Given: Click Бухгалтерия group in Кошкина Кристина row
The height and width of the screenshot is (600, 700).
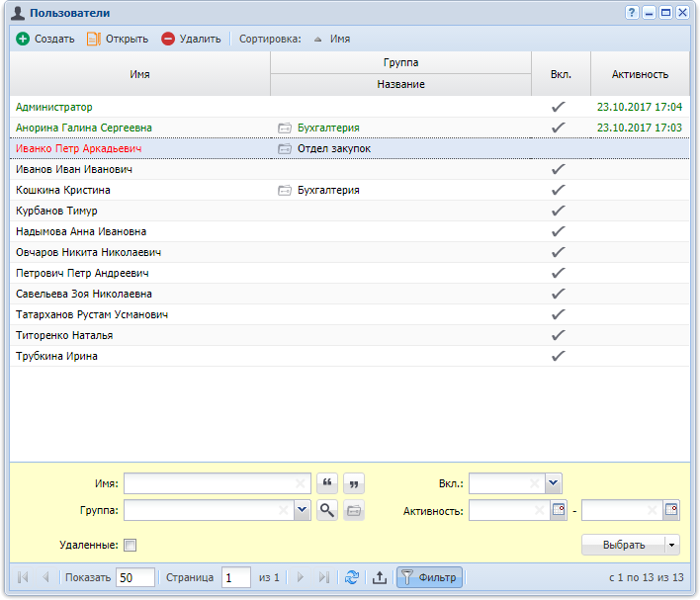Looking at the screenshot, I should (328, 190).
